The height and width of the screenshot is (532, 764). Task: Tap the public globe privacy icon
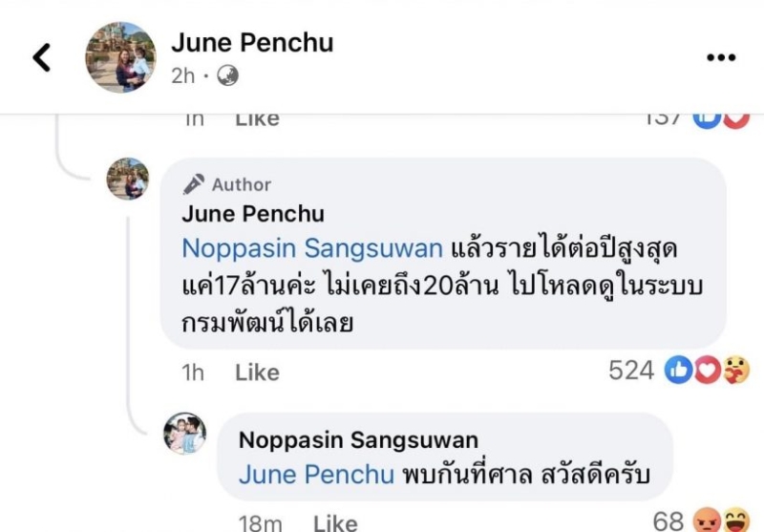click(x=227, y=75)
